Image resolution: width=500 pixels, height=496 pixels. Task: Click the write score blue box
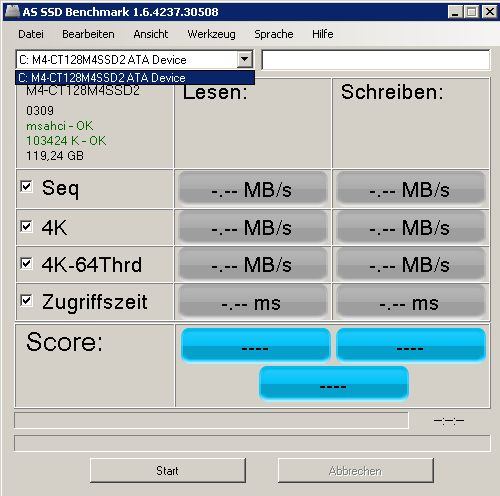pyautogui.click(x=411, y=345)
